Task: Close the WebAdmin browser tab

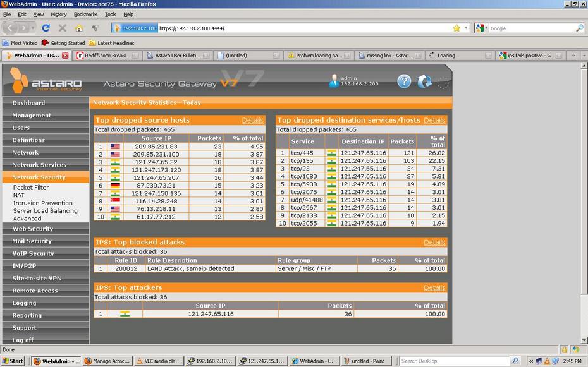Action: click(65, 56)
